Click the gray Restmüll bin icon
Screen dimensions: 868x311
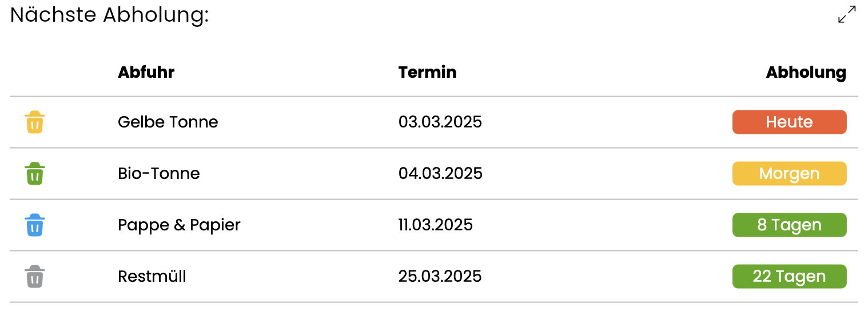pos(35,277)
